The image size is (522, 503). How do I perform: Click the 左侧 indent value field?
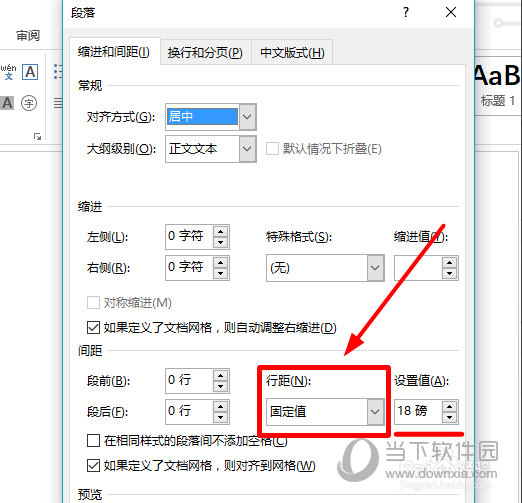189,237
